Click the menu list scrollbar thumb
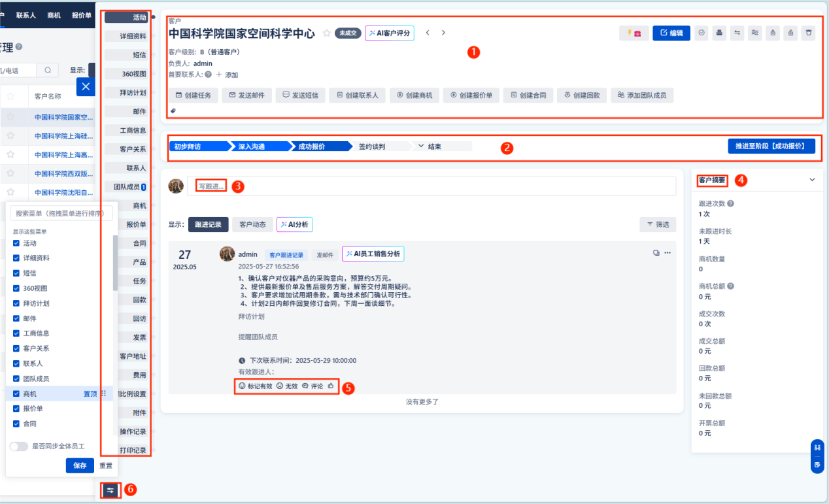The width and height of the screenshot is (829, 504). click(x=115, y=263)
